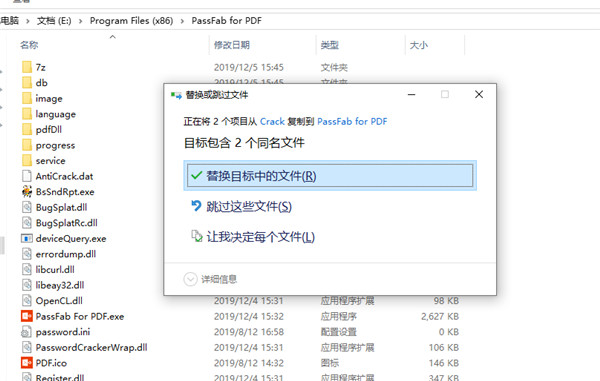Navigate to 文档 (E:) breadcrumb
The image size is (600, 381).
click(54, 21)
